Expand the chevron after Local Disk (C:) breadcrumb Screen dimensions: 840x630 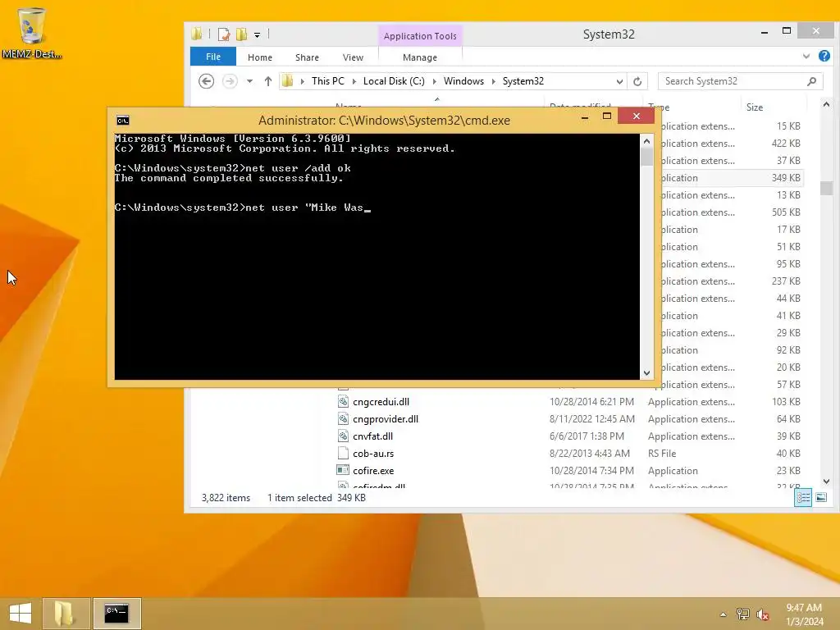click(435, 81)
